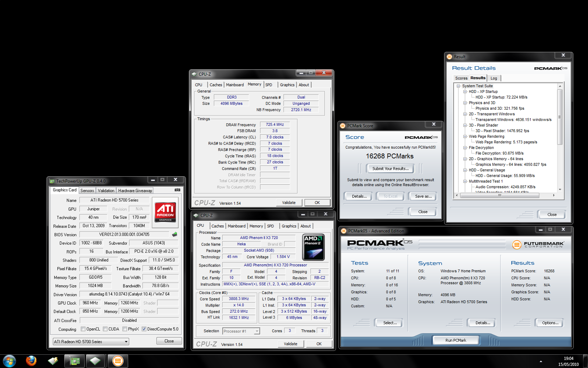Screen dimensions: 588x368
Task: Click OK in the lower CPU-Z window
Action: pyautogui.click(x=319, y=344)
